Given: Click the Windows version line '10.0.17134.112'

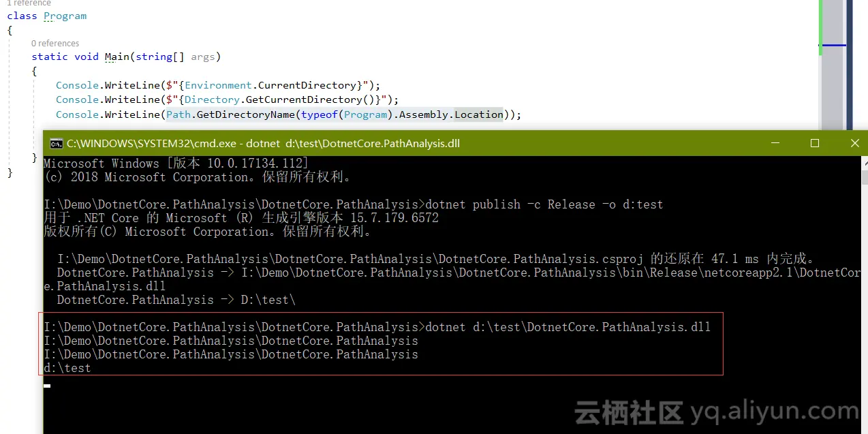Looking at the screenshot, I should (x=176, y=164).
